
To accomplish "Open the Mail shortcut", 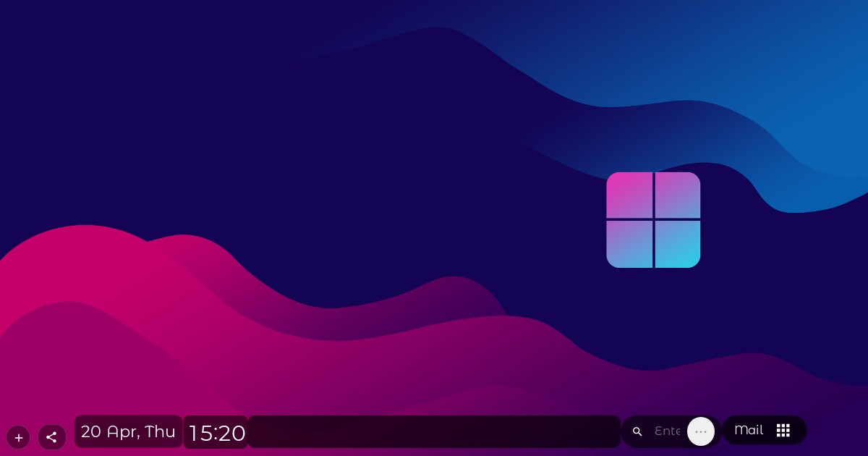I will pos(749,430).
